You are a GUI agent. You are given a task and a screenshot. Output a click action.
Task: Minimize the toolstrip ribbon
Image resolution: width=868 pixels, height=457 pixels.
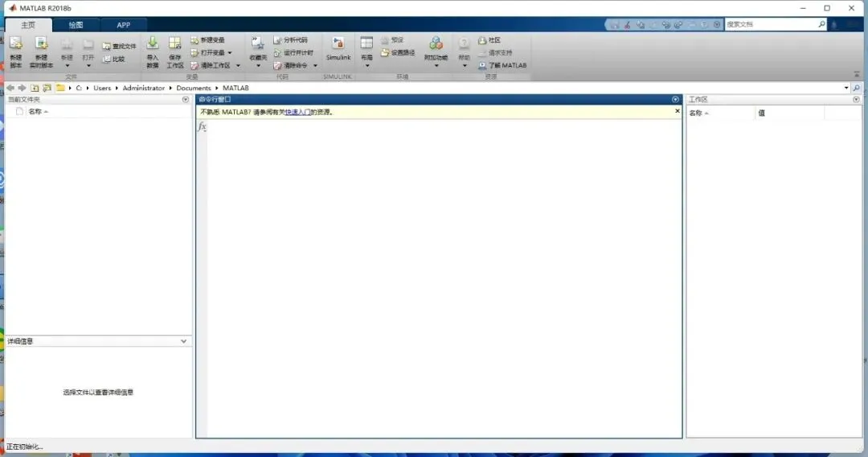[x=857, y=74]
